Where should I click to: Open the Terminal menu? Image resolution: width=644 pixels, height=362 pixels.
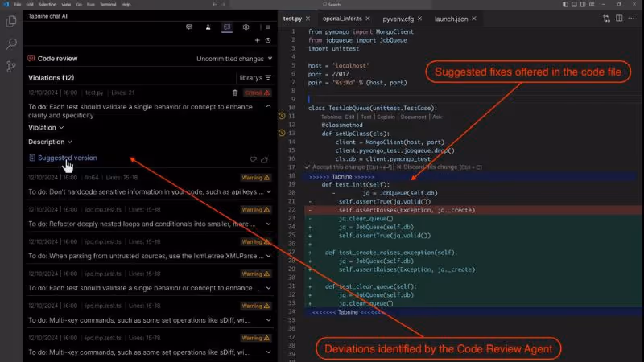click(108, 5)
